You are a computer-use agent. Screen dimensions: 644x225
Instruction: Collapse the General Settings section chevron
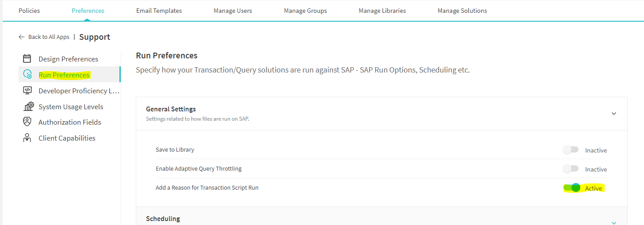click(x=613, y=114)
